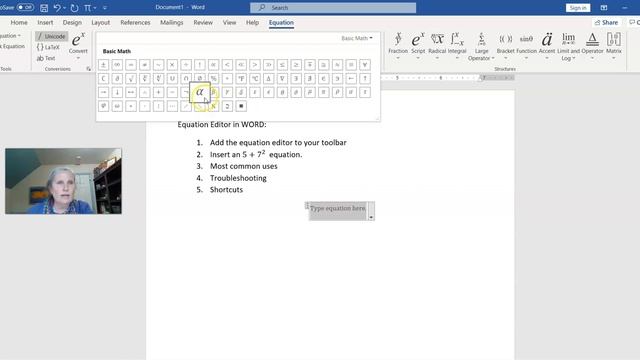The width and height of the screenshot is (640, 360).
Task: Insert the greater-than symbol
Action: 255,65
